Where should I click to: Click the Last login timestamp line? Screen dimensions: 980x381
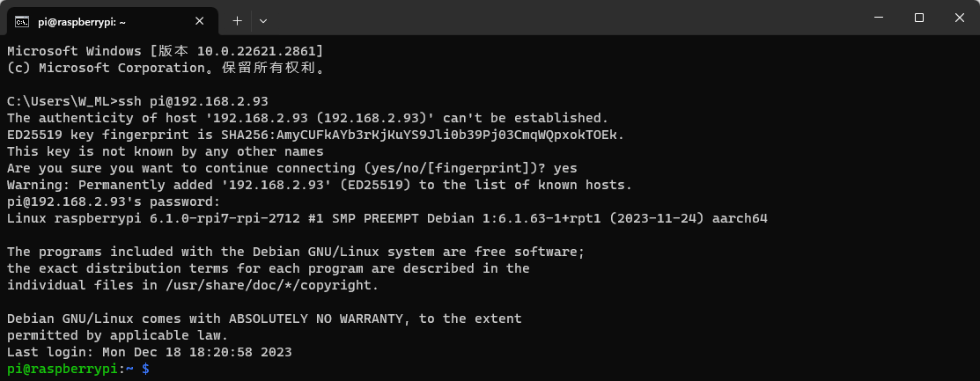(x=150, y=352)
